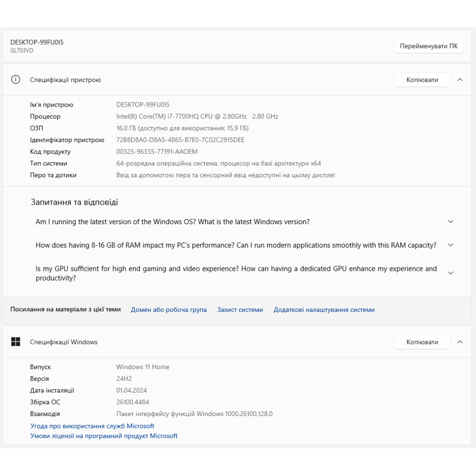
Task: Copy the device specifications
Action: pyautogui.click(x=422, y=80)
